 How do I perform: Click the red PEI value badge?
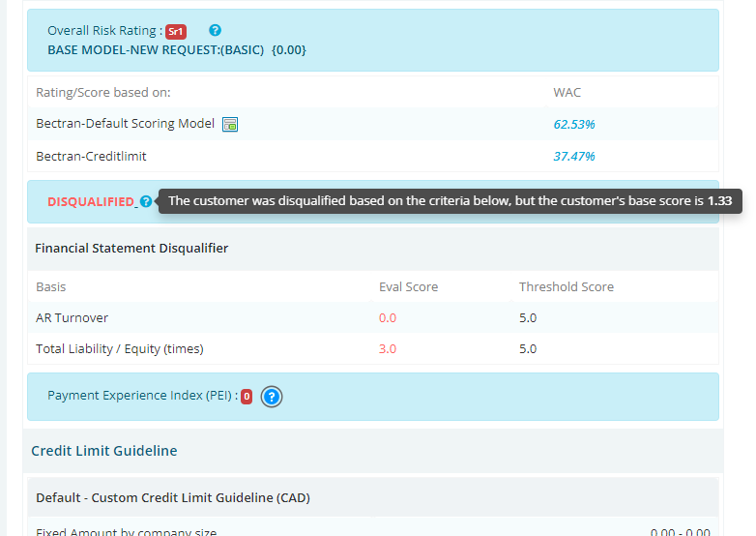click(247, 397)
